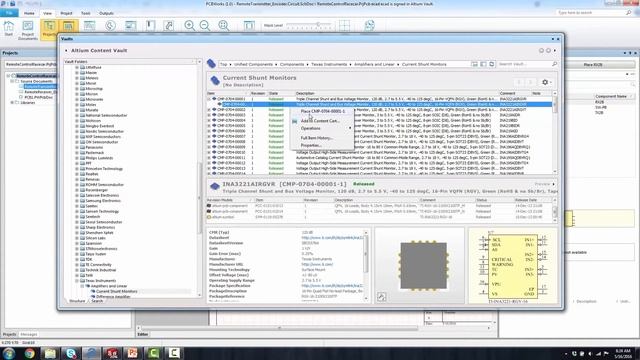Click in the Vault search field
The width and height of the screenshot is (640, 360).
(x=524, y=64)
